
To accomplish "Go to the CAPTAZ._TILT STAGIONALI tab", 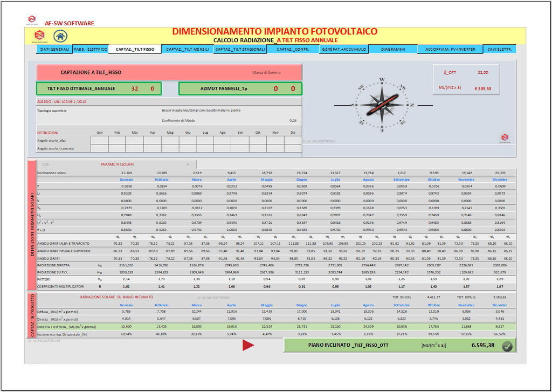I will coord(240,49).
